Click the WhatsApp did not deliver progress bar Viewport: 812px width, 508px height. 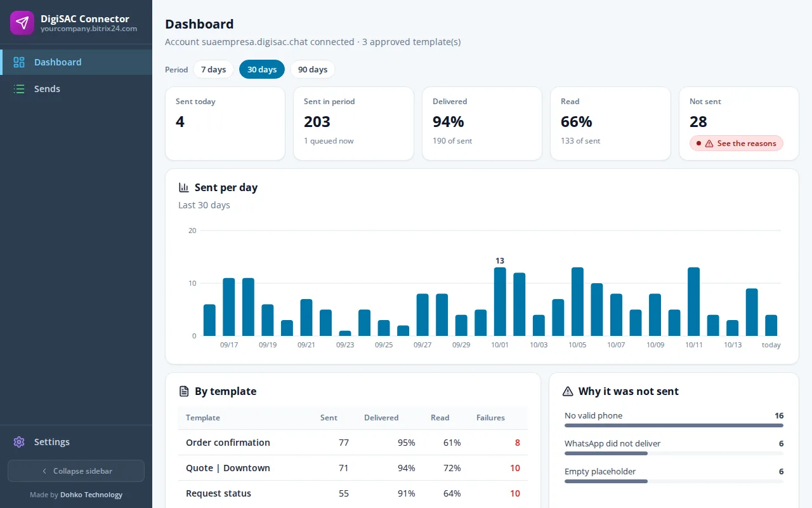(674, 453)
